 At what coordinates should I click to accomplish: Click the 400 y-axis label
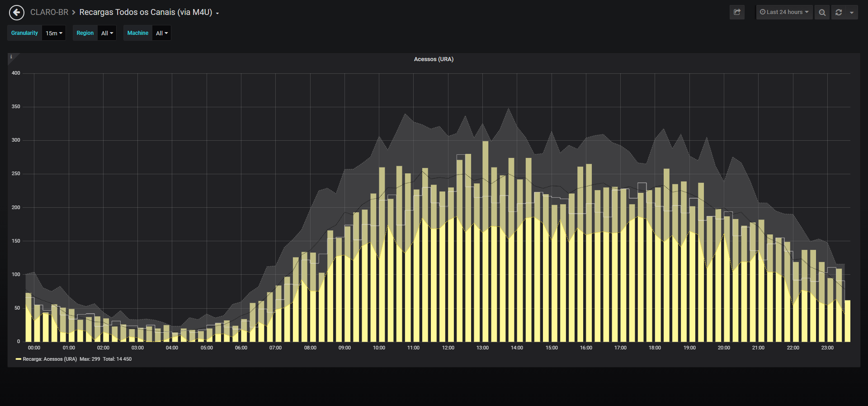[16, 73]
